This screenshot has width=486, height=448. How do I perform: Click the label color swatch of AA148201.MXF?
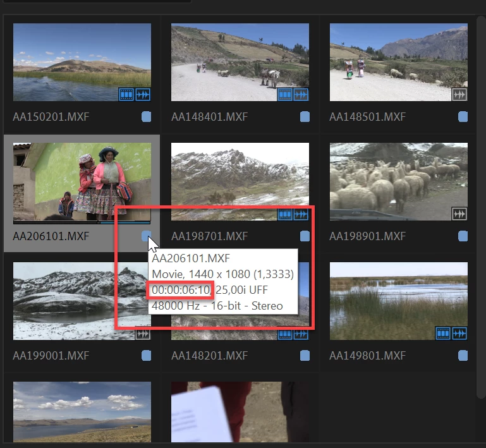[x=305, y=355]
